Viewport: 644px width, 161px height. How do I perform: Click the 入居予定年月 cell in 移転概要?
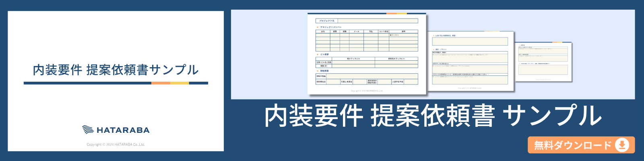coord(398,82)
